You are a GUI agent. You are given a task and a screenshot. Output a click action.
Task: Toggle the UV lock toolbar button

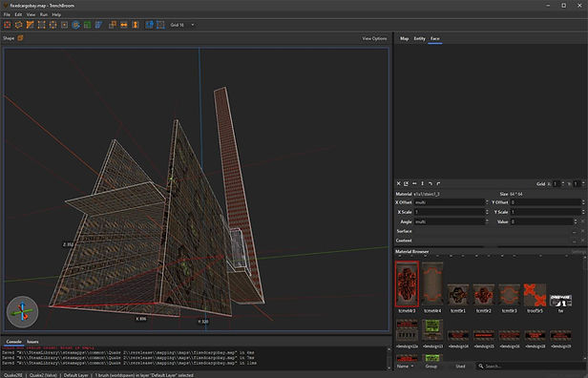(160, 25)
